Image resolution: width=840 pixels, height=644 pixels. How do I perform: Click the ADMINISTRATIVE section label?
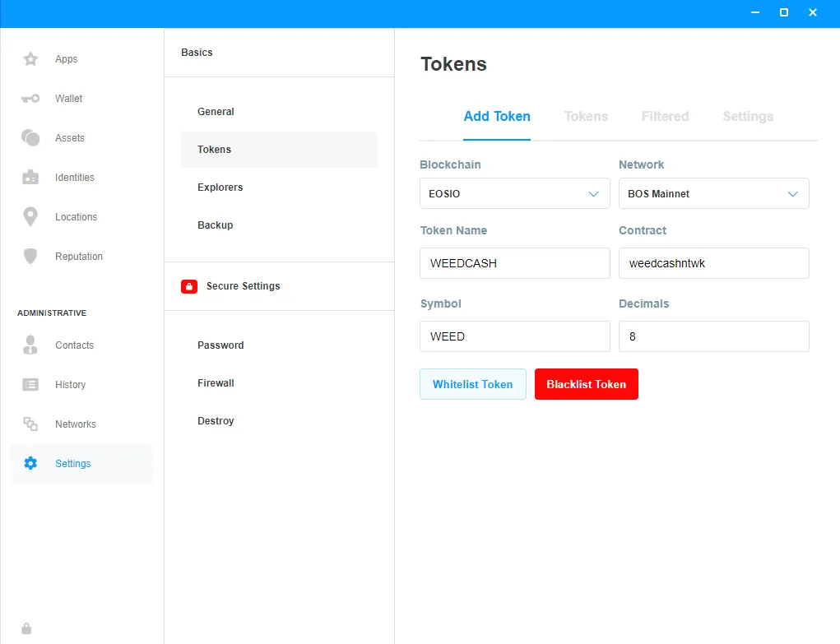[52, 313]
